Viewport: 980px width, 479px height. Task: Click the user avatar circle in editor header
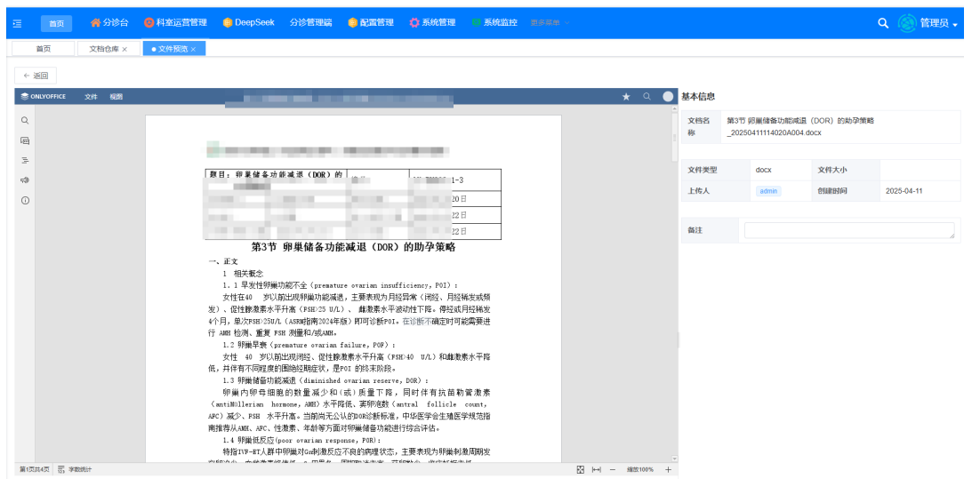tap(668, 96)
